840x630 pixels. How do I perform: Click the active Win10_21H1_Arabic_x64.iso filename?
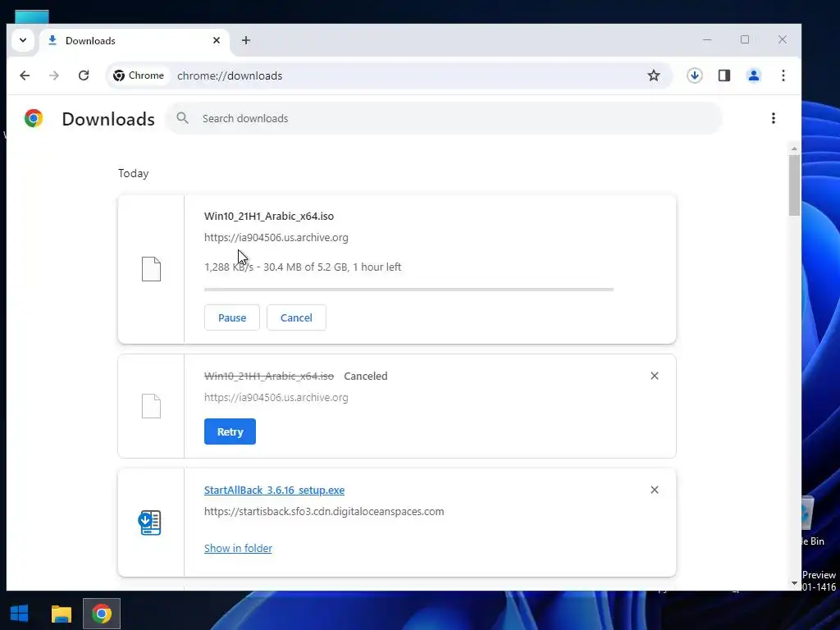click(x=269, y=217)
